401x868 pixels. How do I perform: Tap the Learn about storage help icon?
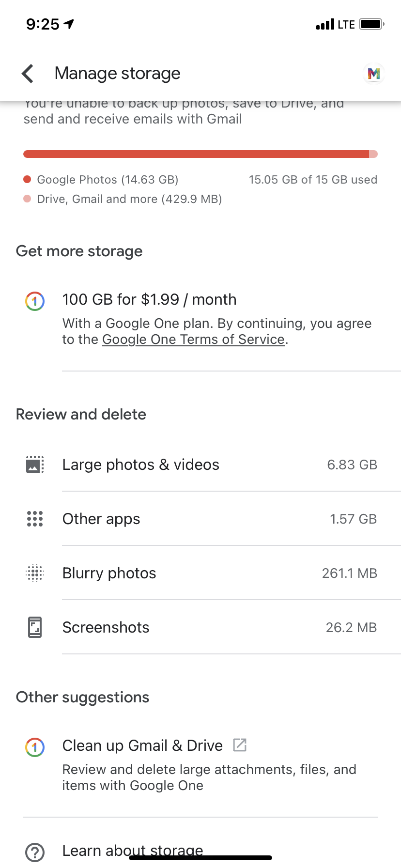click(35, 852)
